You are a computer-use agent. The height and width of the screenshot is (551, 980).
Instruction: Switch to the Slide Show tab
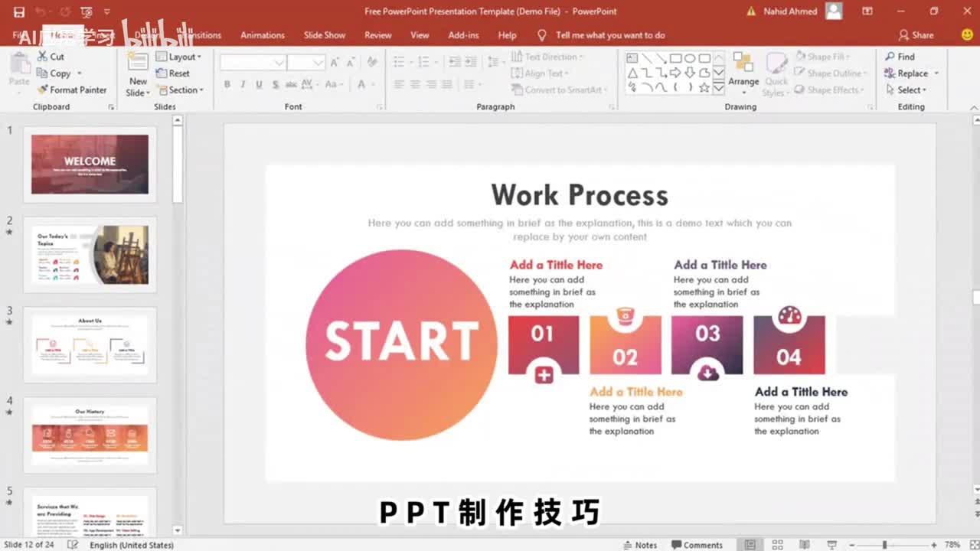click(324, 35)
